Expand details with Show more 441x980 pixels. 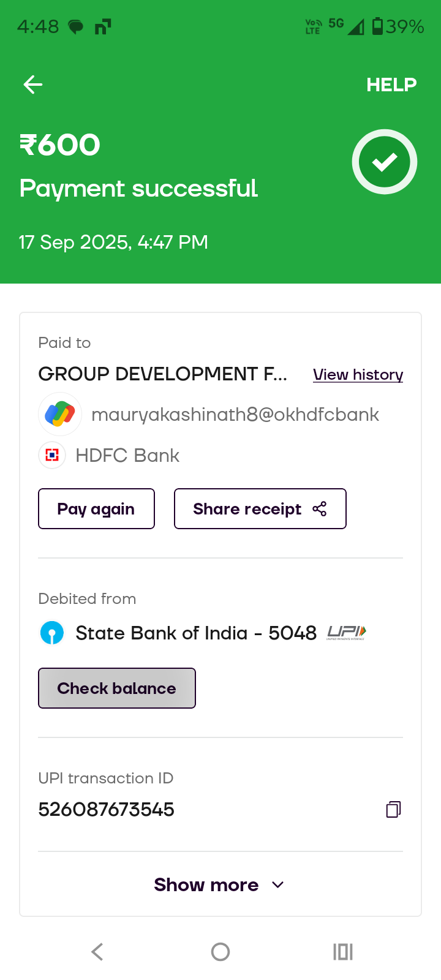click(x=206, y=884)
